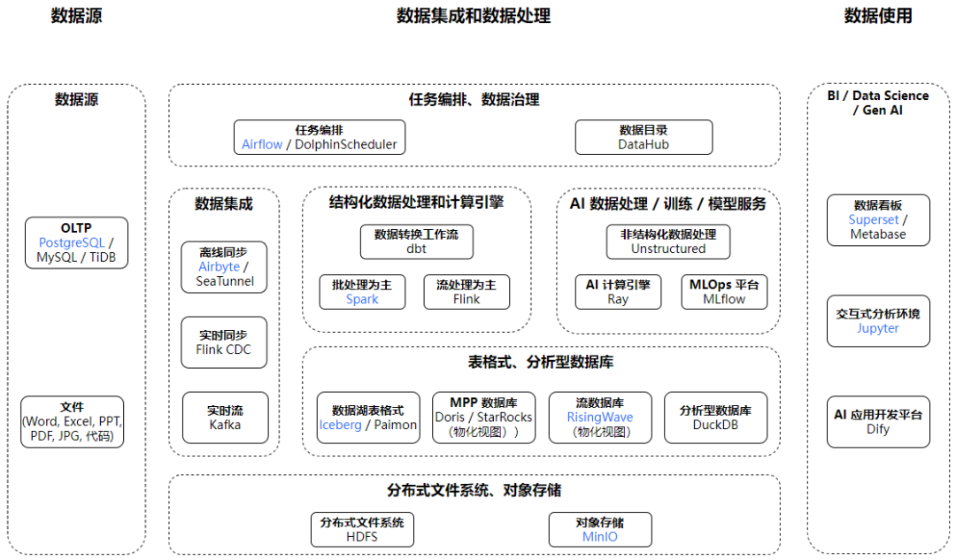Click the Jupyter link under 交互式分析环境
Viewport: 956px width, 560px height.
(x=878, y=328)
